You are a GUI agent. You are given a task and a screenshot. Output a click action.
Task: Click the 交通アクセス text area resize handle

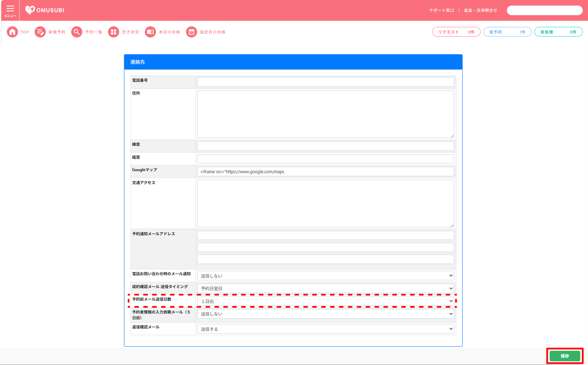point(452,225)
